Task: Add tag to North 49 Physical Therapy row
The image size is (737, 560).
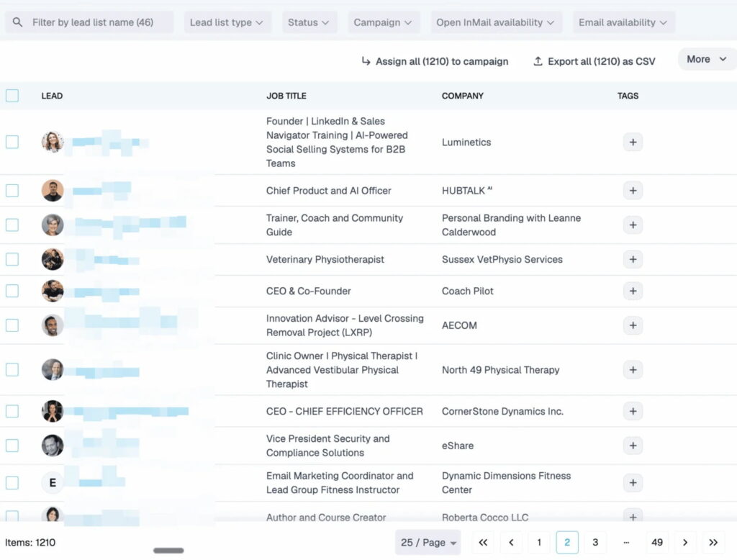Action: [633, 369]
